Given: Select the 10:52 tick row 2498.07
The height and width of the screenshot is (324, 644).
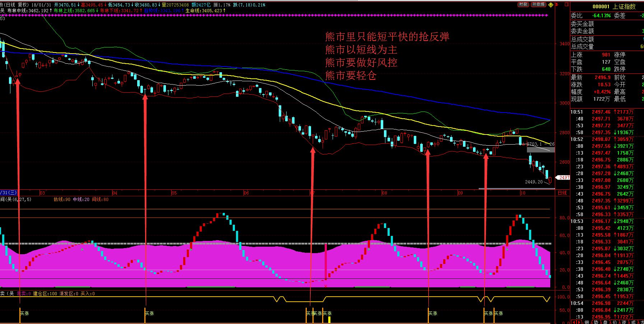Looking at the screenshot, I should 607,140.
